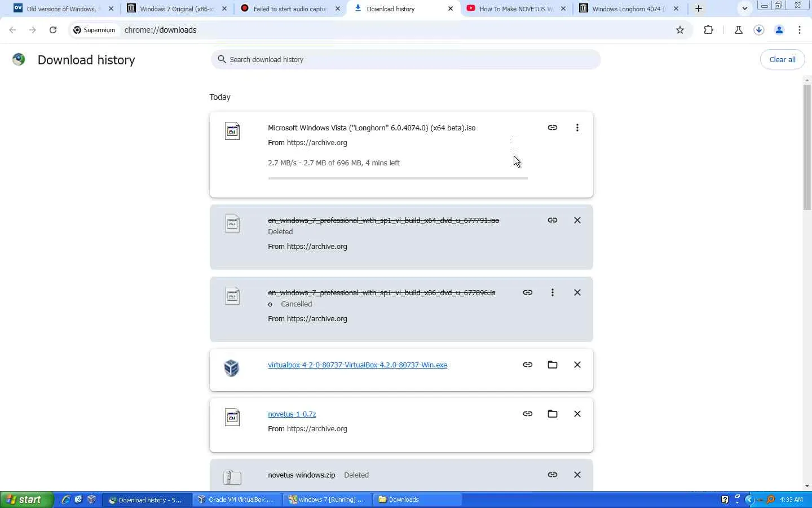This screenshot has height=508, width=812.
Task: Close the How To Make NOVETUS tab
Action: tap(563, 8)
